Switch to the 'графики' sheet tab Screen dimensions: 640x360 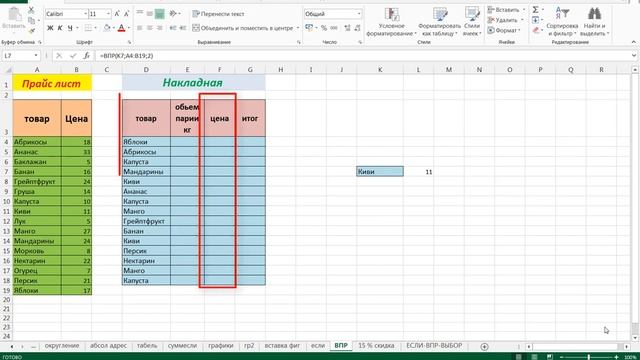click(221, 346)
